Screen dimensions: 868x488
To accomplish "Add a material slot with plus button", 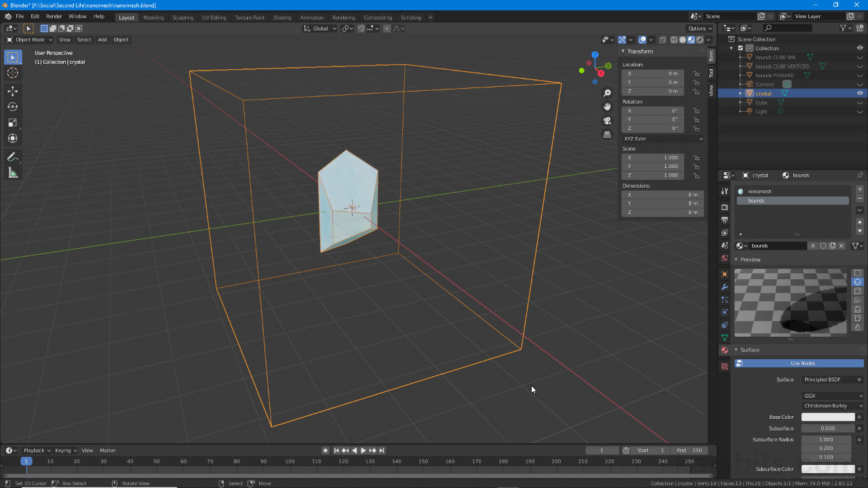I will coord(860,189).
